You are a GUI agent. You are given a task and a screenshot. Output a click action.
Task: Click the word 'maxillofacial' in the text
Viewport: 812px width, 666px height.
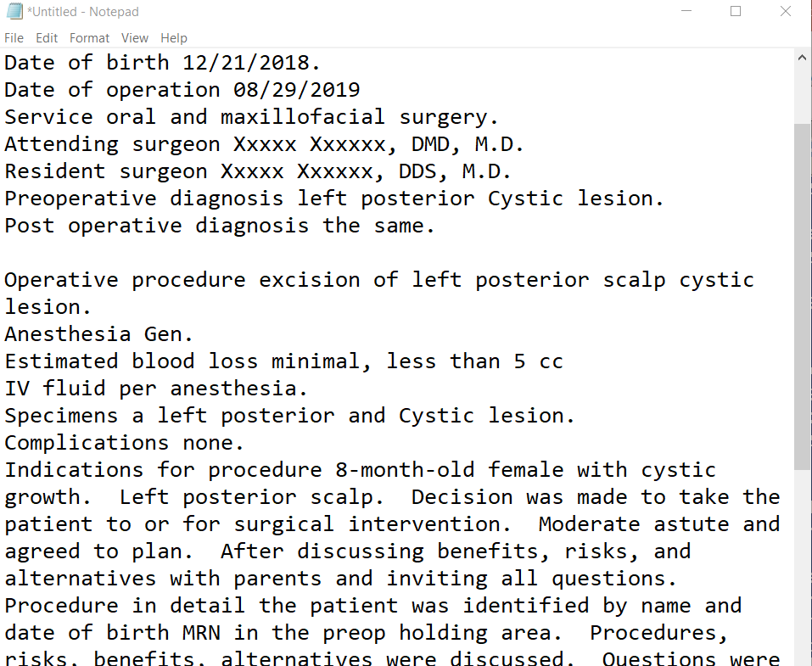point(302,116)
